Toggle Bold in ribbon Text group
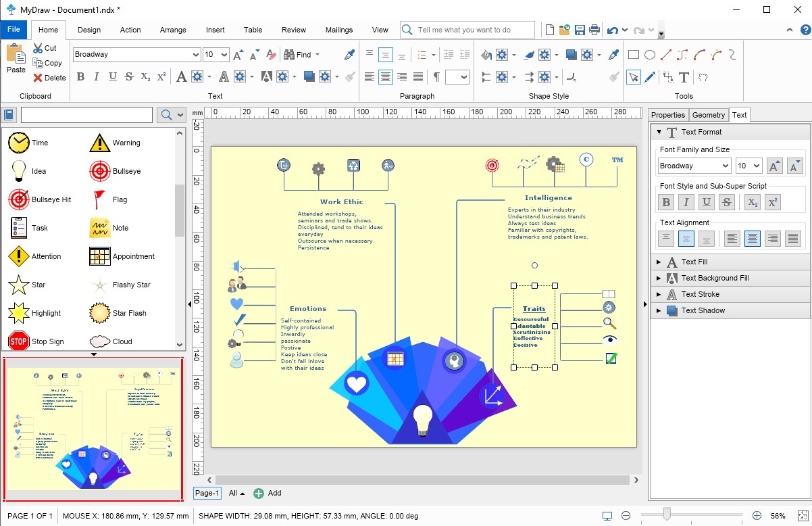The height and width of the screenshot is (526, 812). tap(80, 77)
